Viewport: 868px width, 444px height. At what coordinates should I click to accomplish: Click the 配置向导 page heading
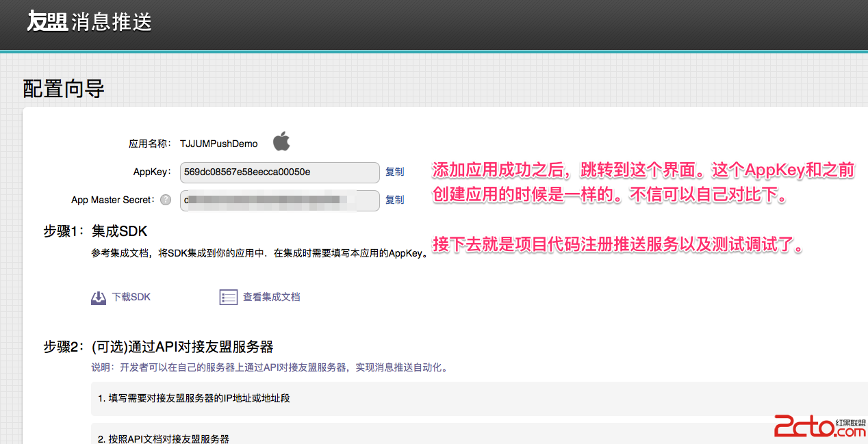[x=64, y=88]
